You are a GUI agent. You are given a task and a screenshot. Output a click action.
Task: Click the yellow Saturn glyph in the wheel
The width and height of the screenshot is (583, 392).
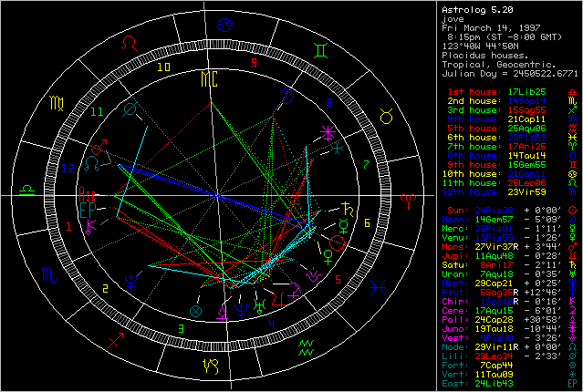click(x=348, y=210)
